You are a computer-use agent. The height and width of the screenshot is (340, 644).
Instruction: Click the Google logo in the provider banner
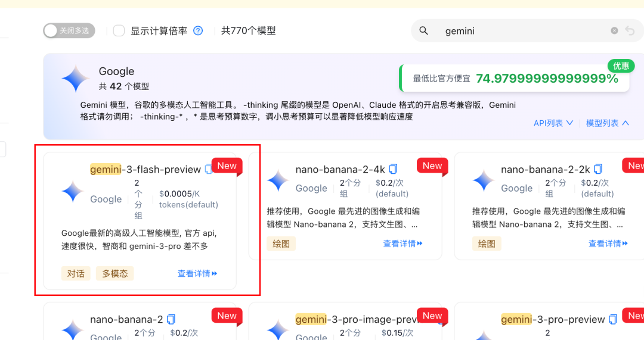point(75,79)
